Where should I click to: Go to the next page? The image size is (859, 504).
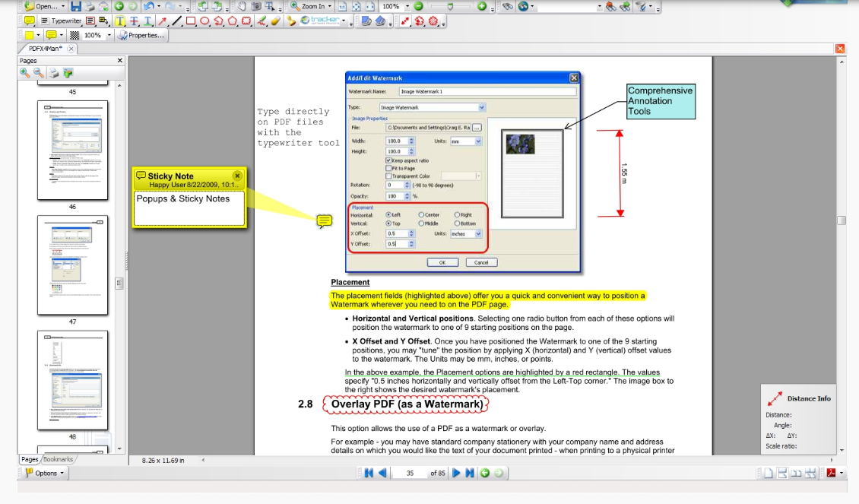coord(456,473)
